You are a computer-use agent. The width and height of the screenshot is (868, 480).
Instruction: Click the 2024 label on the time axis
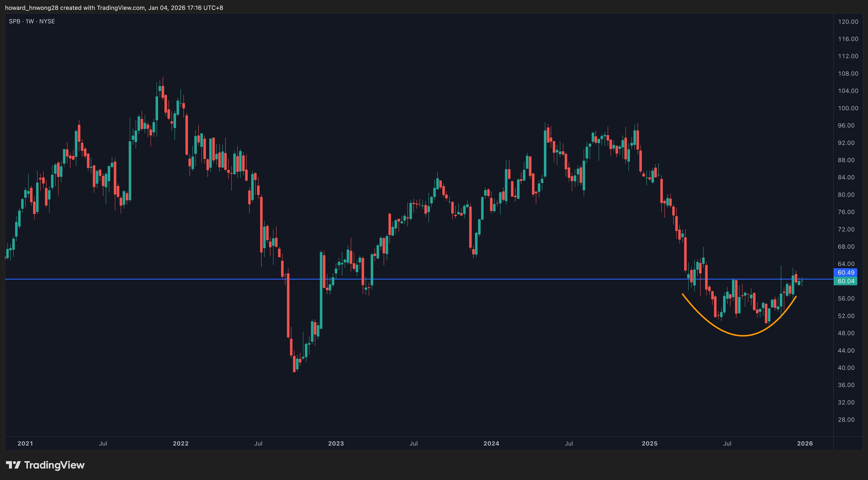491,443
